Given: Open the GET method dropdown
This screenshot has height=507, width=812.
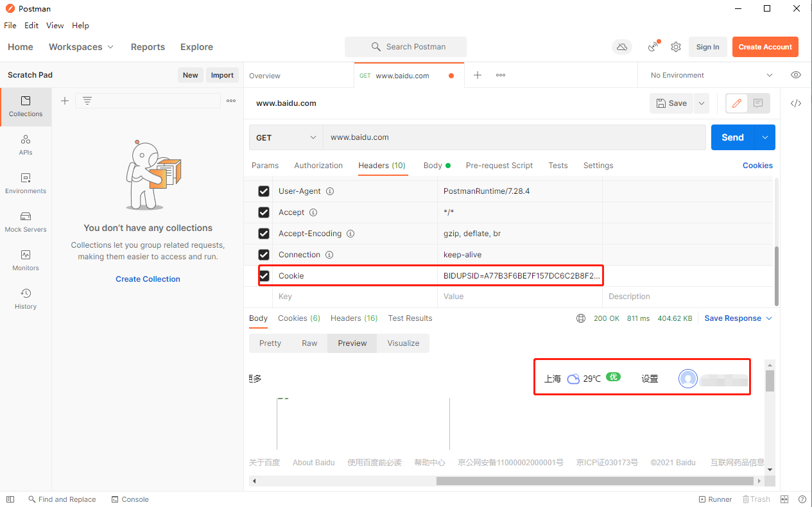Looking at the screenshot, I should pos(286,137).
